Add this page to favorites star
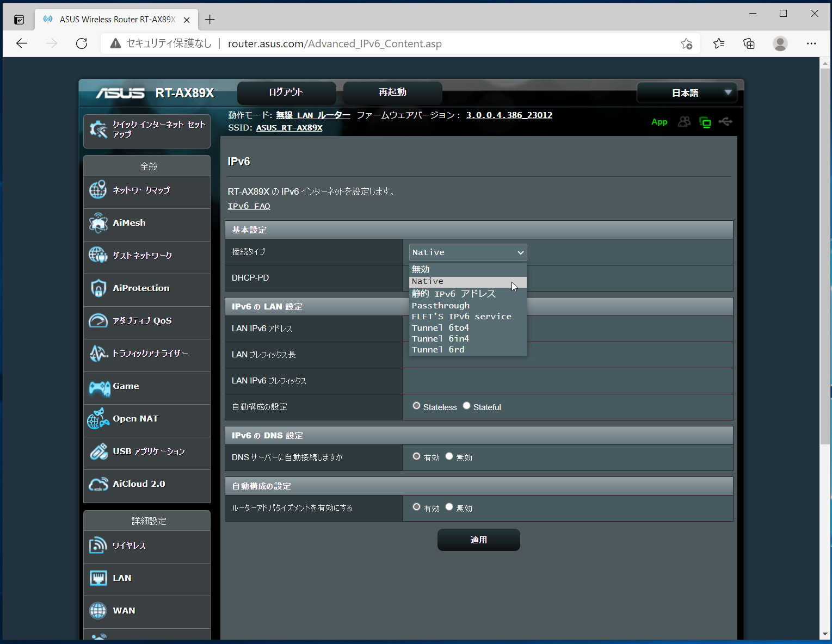The width and height of the screenshot is (832, 644). pyautogui.click(x=687, y=44)
